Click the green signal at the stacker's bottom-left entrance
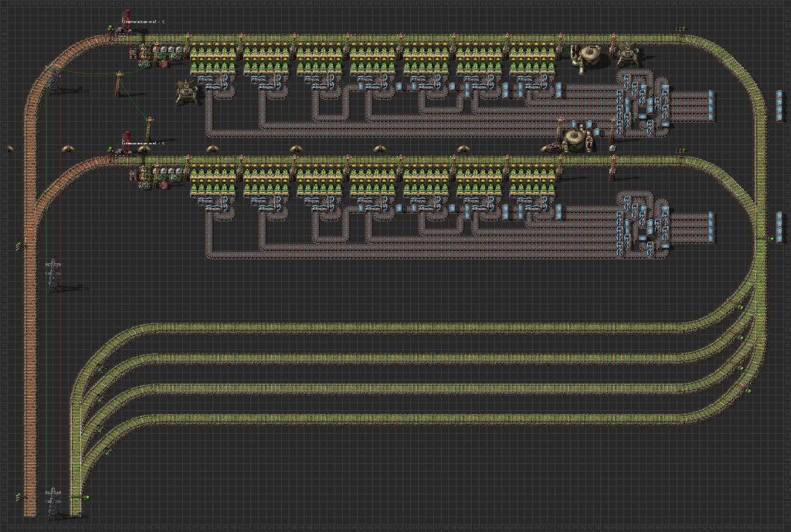Image resolution: width=791 pixels, height=532 pixels. 87,498
